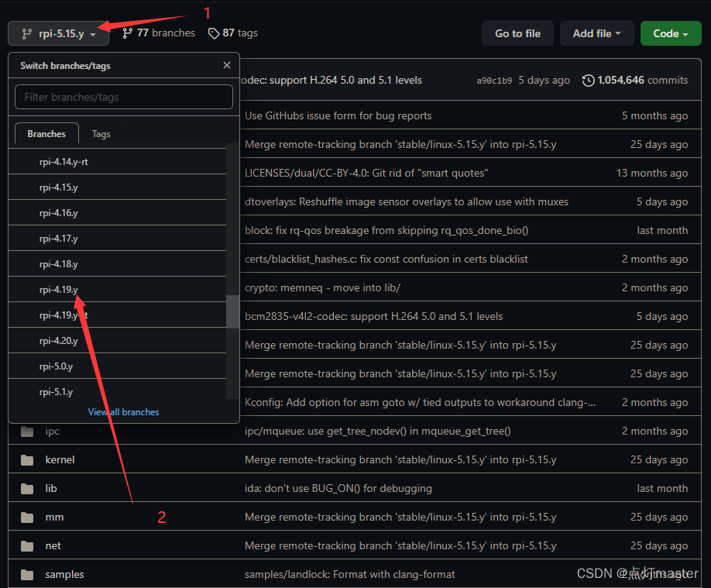Open merge commit message in kernel row
The image size is (711, 588).
400,459
